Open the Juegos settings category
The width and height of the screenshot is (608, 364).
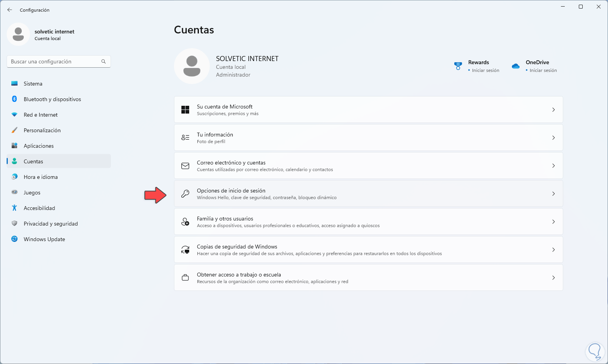[32, 192]
